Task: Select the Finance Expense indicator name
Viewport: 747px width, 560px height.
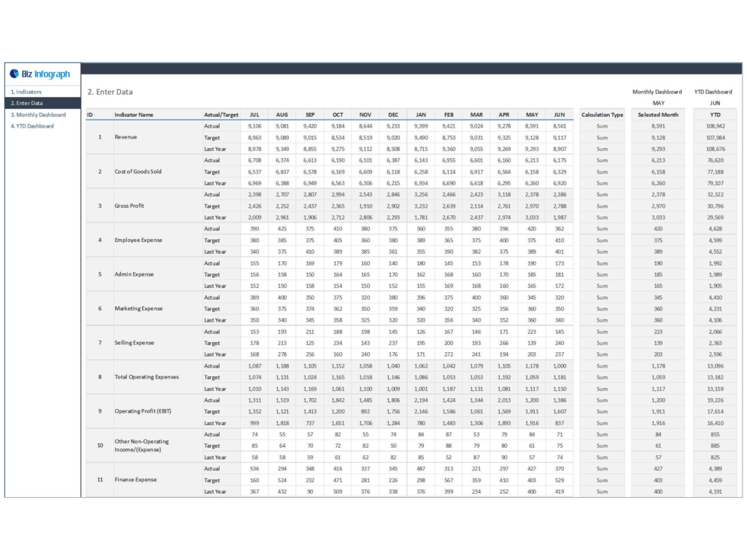Action: (x=137, y=480)
